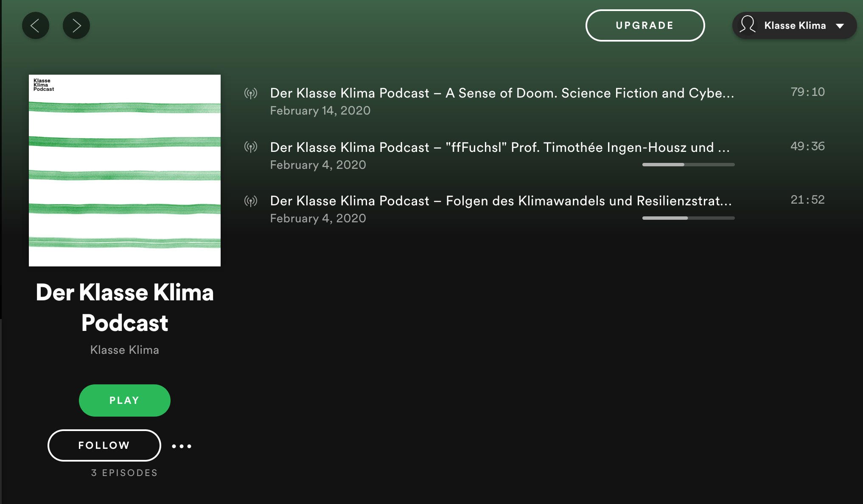Click the broadcast icon next to the ffFuchsl episode
This screenshot has width=863, height=504.
[x=251, y=148]
